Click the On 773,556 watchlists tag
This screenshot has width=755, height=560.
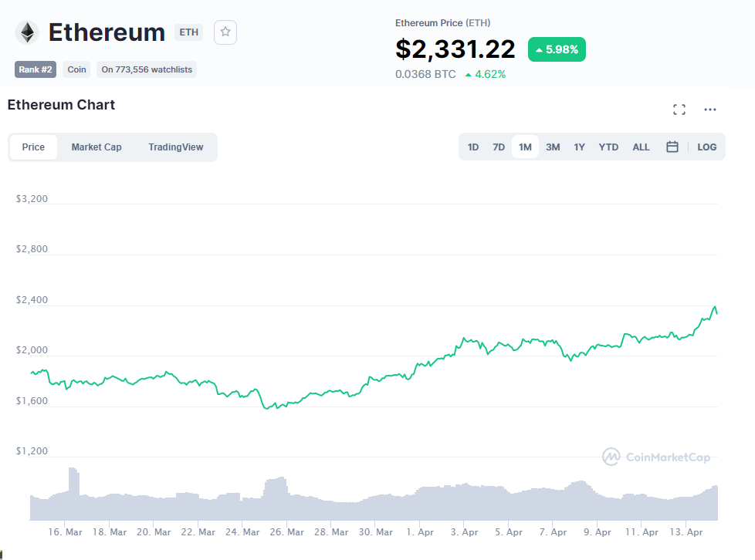pos(147,69)
